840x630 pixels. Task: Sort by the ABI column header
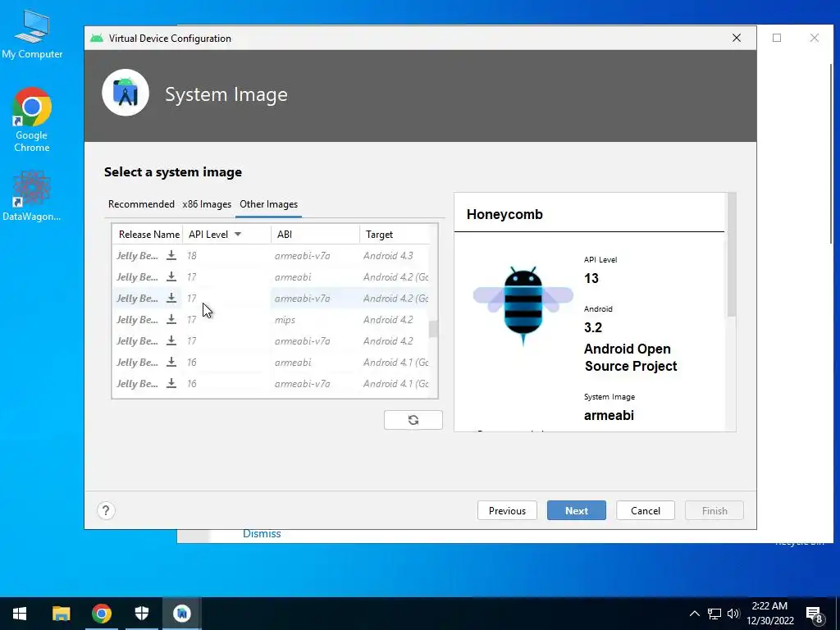tap(315, 234)
